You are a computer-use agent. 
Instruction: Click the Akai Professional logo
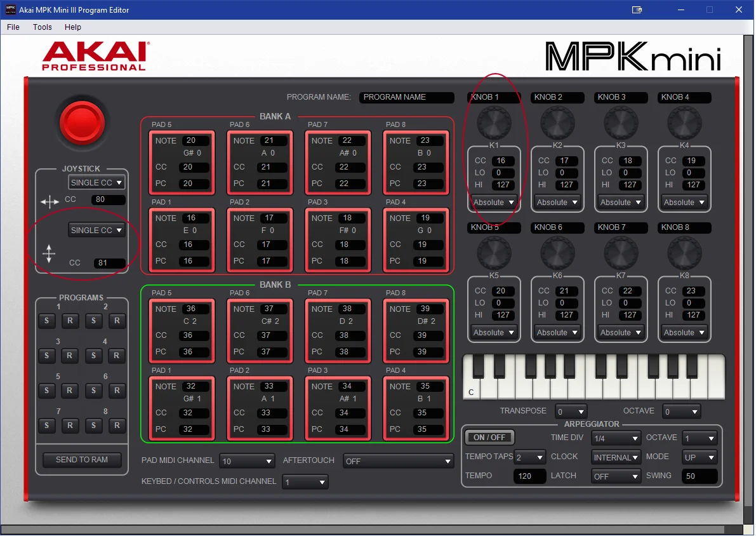click(x=95, y=57)
